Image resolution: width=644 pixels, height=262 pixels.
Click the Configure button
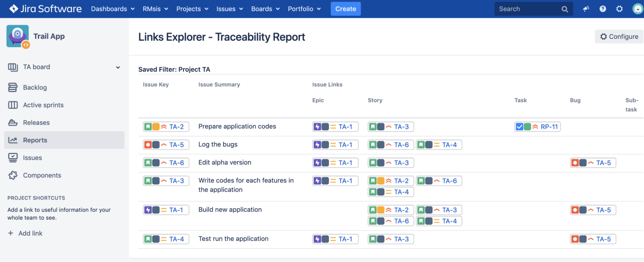point(619,37)
